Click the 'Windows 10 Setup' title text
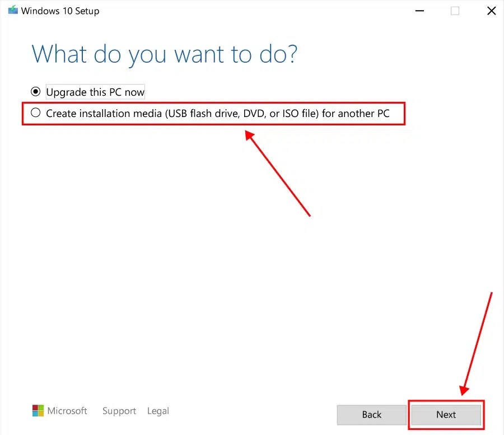The image size is (504, 435). coord(60,11)
